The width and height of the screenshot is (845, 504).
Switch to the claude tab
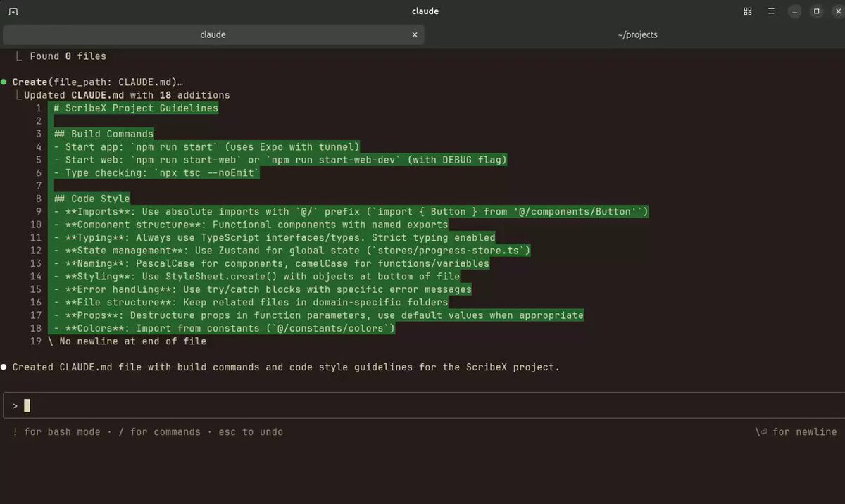[x=213, y=34]
